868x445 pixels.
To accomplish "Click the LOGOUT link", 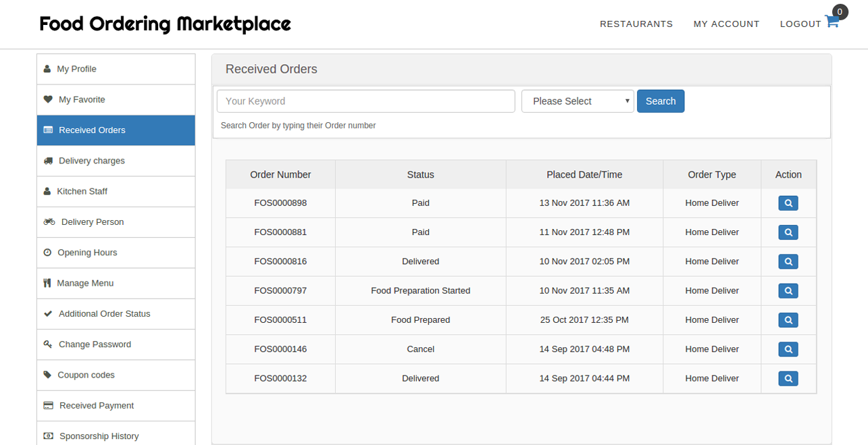I will point(800,24).
